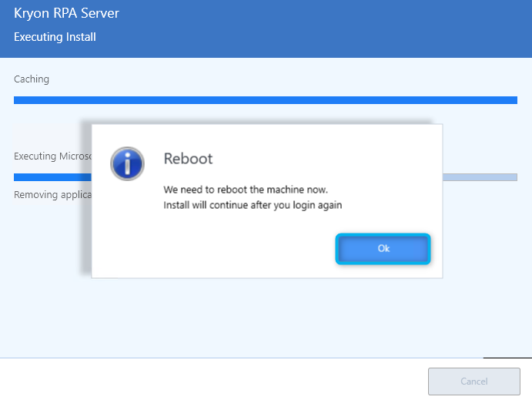This screenshot has width=532, height=400.
Task: Click the Caching label
Action: (x=32, y=79)
